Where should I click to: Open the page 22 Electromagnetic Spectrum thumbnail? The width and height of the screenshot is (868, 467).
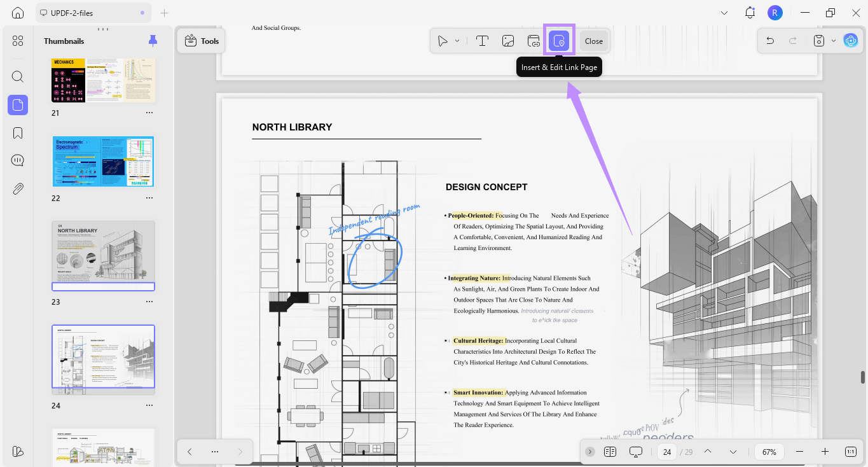tap(103, 161)
